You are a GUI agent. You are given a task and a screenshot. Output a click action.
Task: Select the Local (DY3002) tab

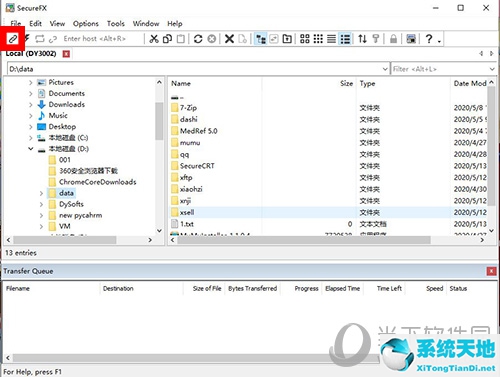[x=31, y=54]
